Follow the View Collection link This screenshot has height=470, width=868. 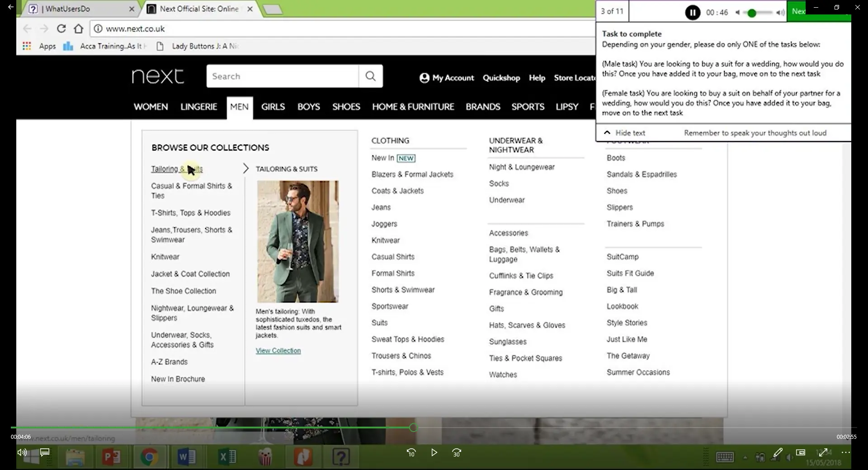click(x=278, y=351)
